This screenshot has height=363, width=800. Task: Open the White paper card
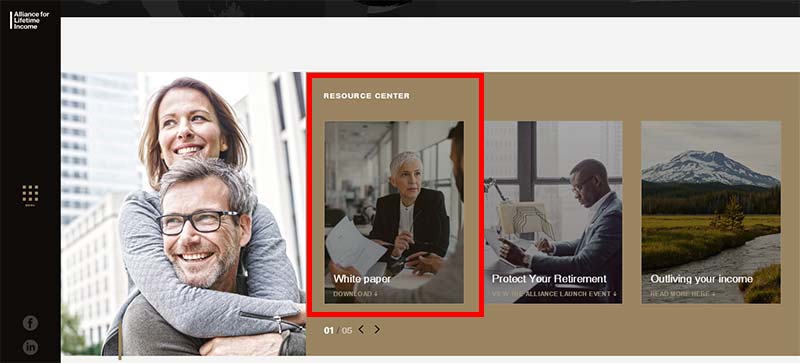tap(394, 212)
